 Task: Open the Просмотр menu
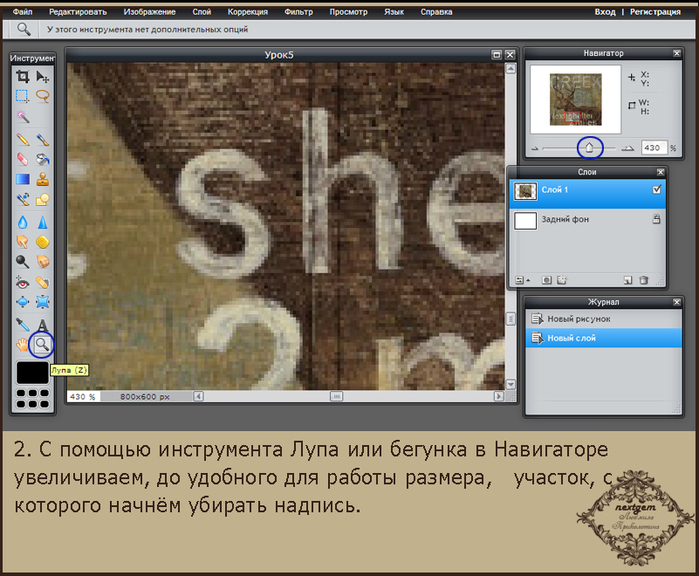click(349, 12)
